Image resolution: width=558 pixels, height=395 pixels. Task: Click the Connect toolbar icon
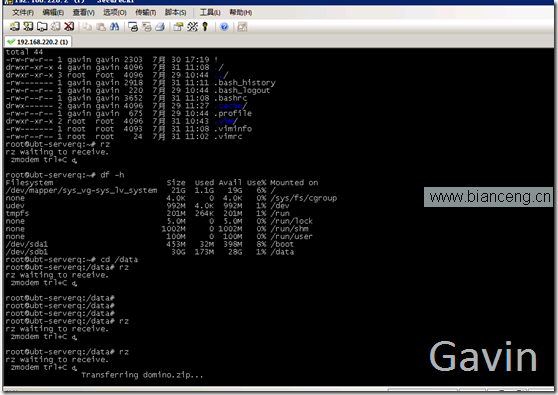tap(15, 26)
